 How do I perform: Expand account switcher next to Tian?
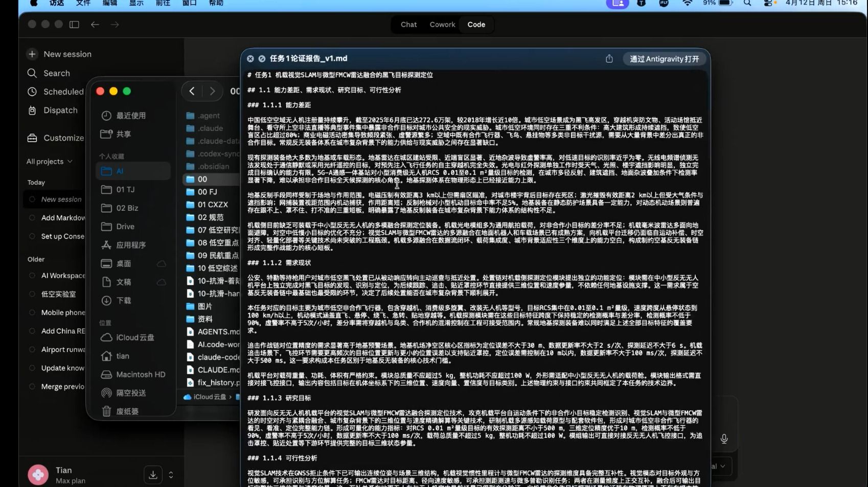(171, 475)
